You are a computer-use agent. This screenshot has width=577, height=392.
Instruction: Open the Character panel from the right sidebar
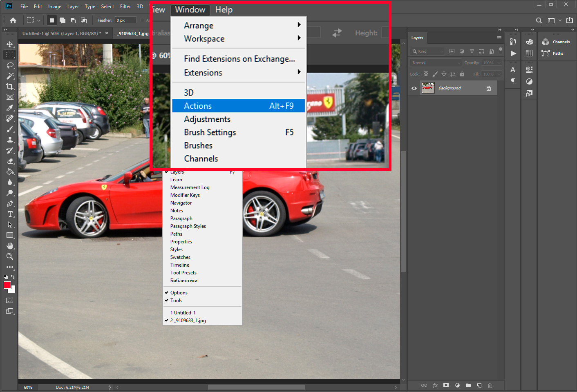(513, 69)
